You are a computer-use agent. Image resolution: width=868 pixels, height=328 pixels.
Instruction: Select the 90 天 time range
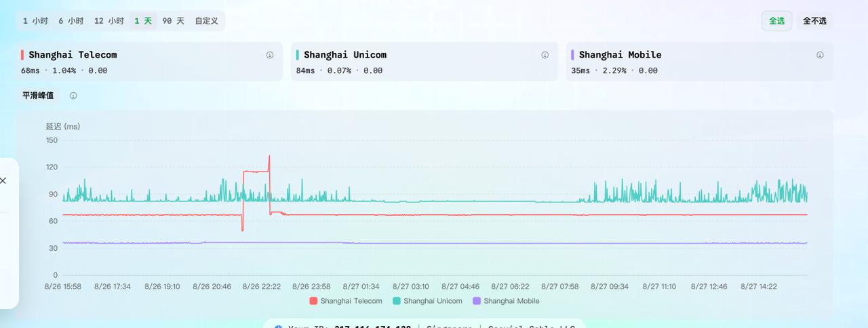173,21
